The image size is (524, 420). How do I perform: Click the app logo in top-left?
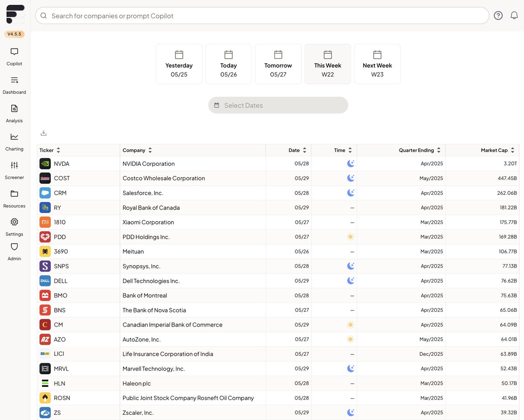15,14
